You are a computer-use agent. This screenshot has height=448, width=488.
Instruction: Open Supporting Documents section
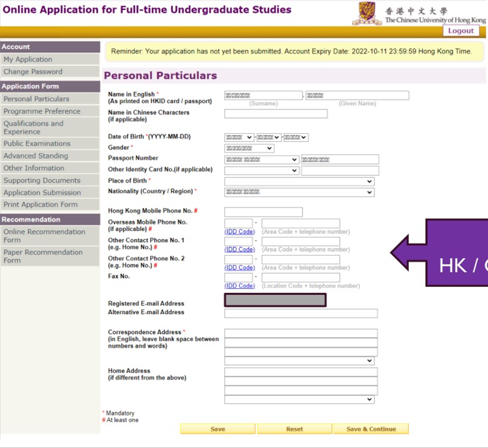[50, 180]
